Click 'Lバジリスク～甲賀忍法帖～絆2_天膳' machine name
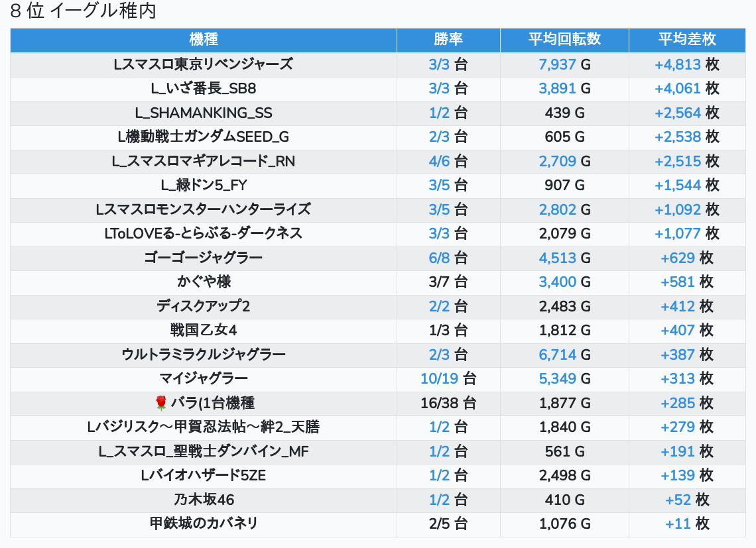 point(204,427)
